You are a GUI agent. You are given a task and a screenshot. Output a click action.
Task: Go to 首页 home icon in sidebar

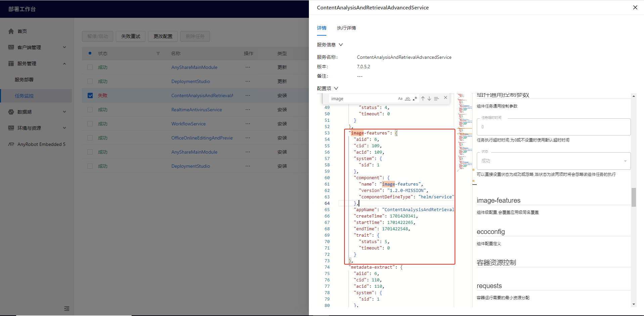[x=11, y=31]
